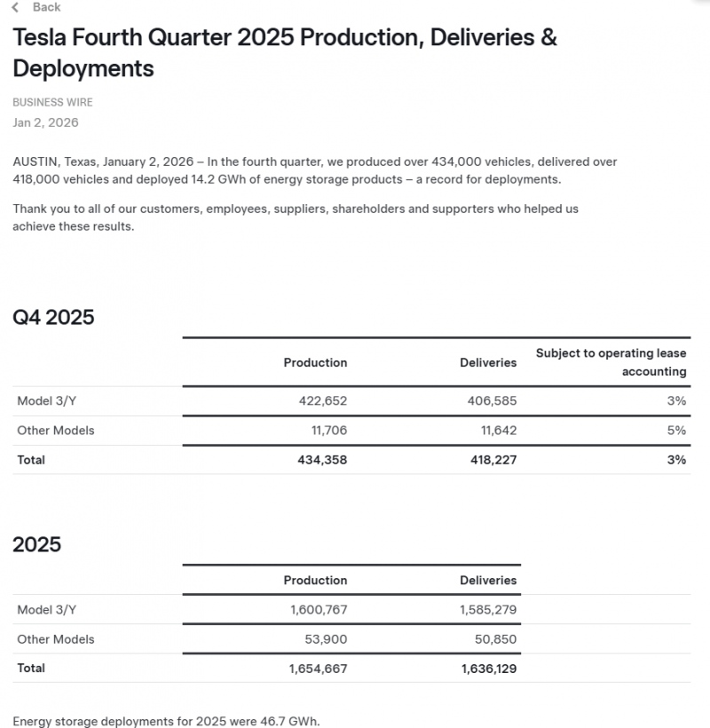Click the 2025 annual section heading
The image size is (710, 728).
coord(36,544)
